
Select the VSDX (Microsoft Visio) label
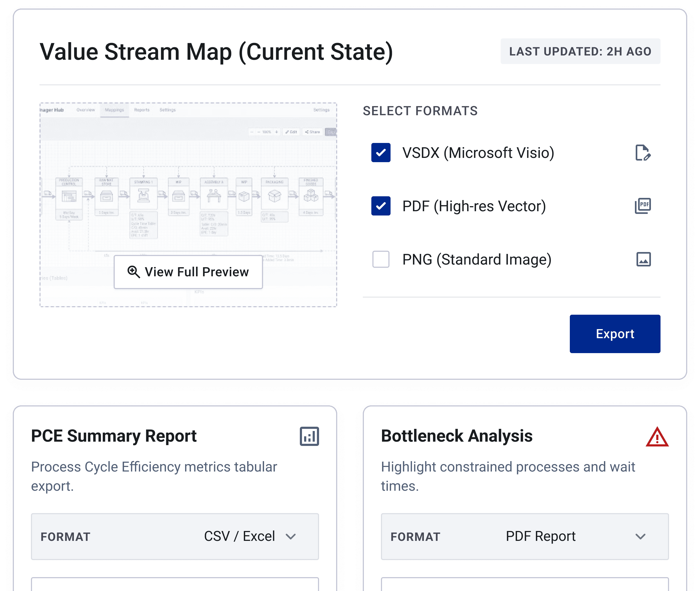point(478,153)
